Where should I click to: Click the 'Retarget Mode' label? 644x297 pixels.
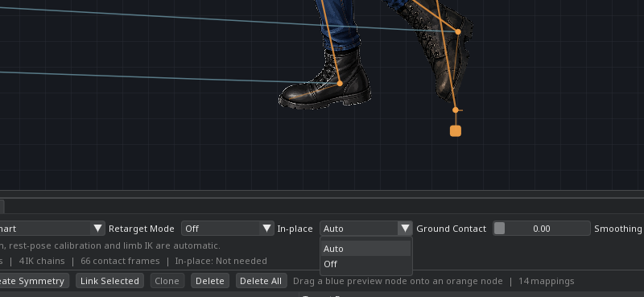142,229
